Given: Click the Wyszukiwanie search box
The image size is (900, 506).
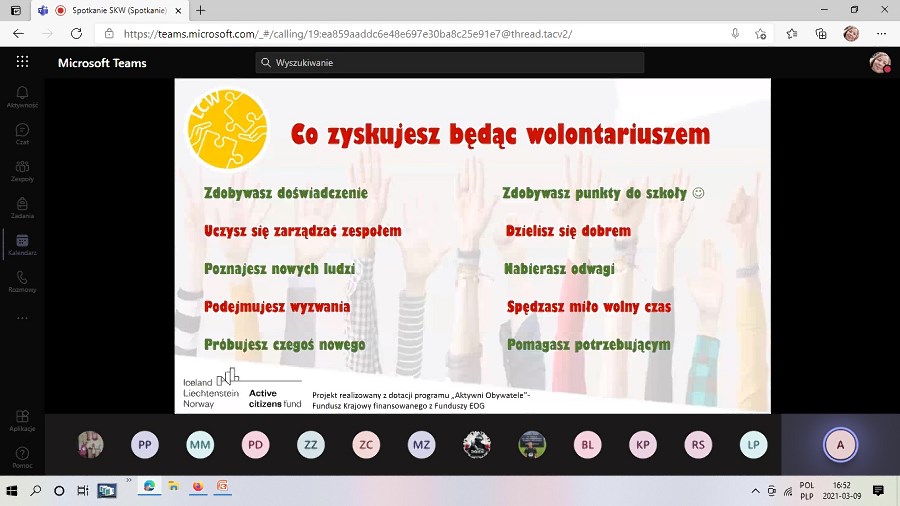Looking at the screenshot, I should click(450, 62).
